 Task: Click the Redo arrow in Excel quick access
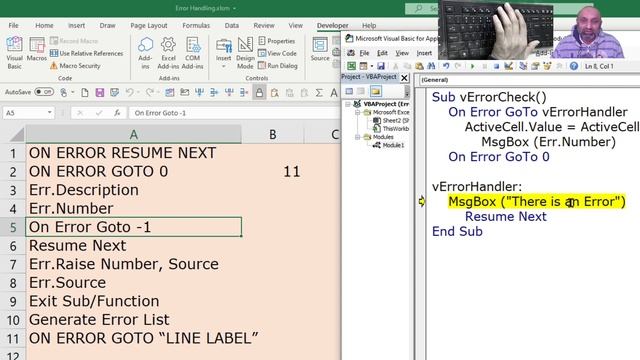pyautogui.click(x=149, y=93)
